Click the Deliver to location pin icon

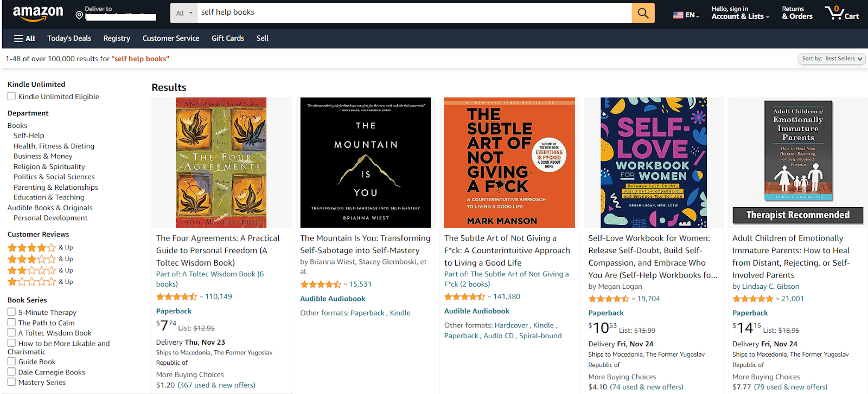[x=79, y=15]
